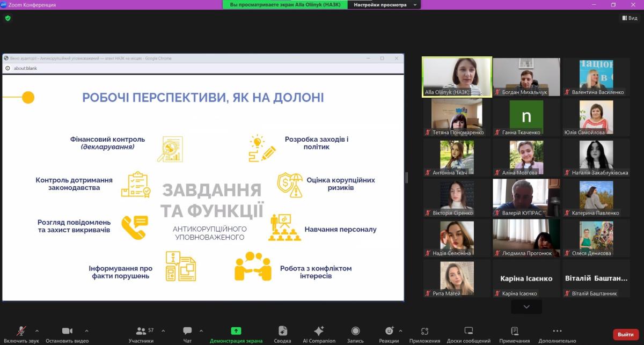Expand chat options arrow
This screenshot has height=345, width=644.
click(201, 331)
